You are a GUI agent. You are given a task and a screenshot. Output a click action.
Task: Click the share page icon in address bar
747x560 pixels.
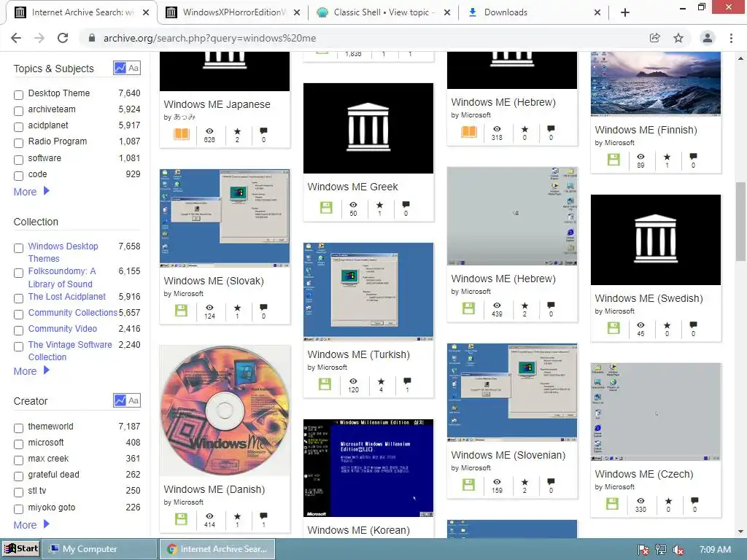click(655, 38)
